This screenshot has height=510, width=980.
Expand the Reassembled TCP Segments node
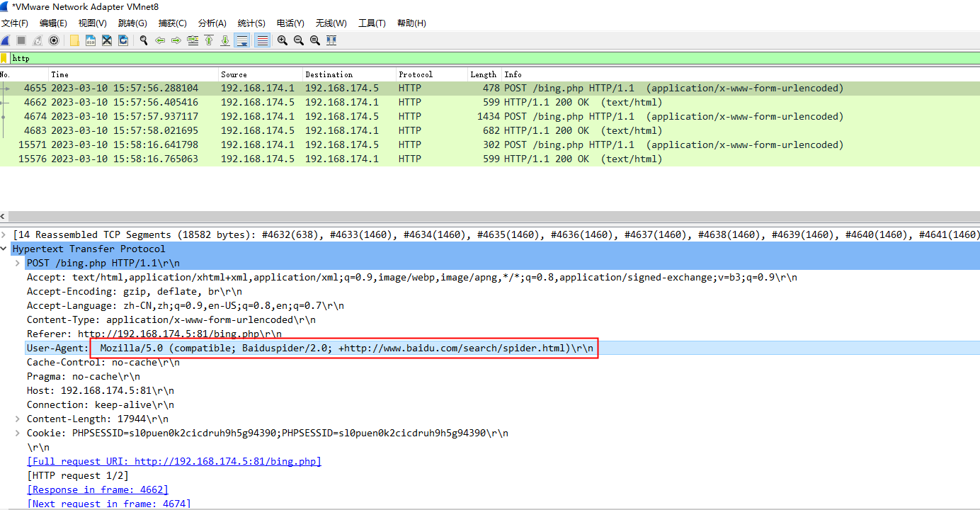(5, 234)
